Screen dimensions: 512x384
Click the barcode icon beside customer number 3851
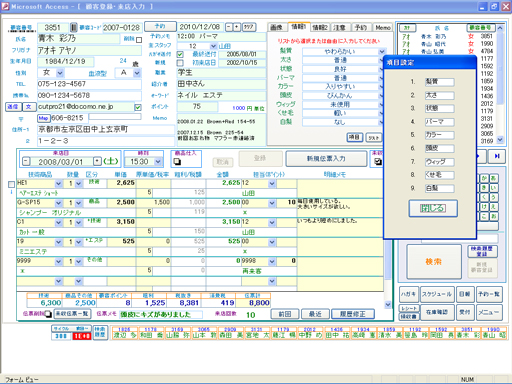[x=74, y=27]
